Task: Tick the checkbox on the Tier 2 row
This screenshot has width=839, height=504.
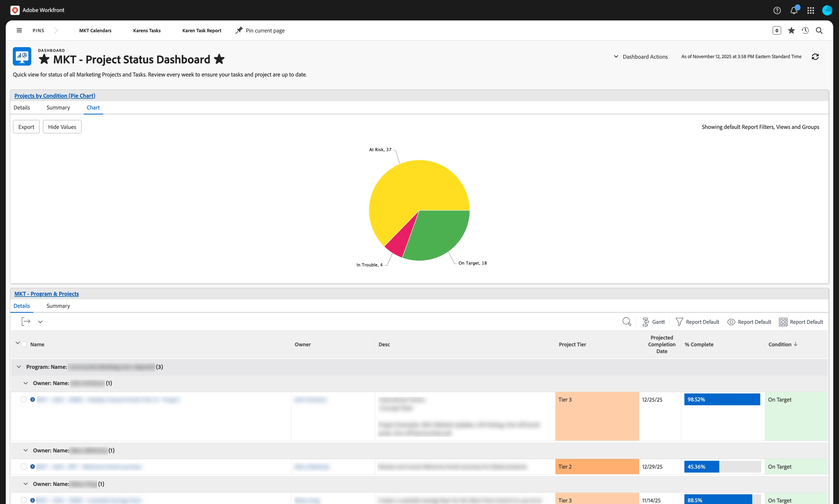Action: click(23, 466)
